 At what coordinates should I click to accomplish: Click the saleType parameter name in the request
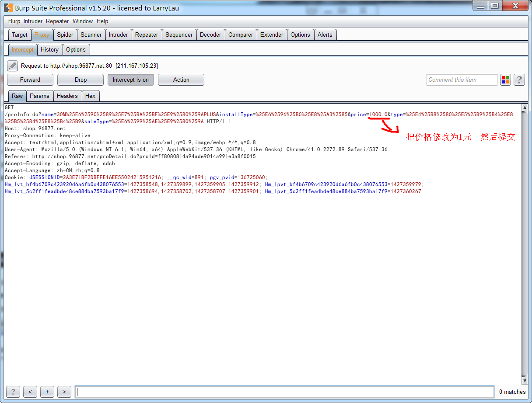[97, 122]
